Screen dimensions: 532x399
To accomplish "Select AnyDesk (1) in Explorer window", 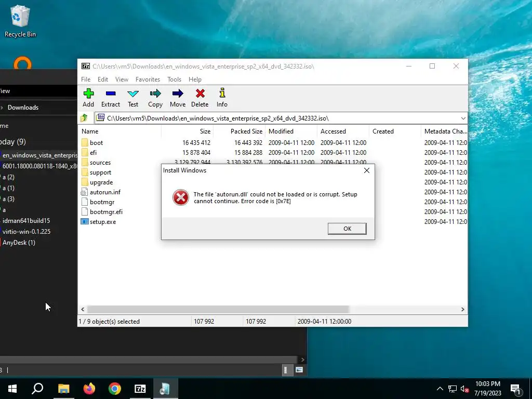I will click(x=19, y=243).
